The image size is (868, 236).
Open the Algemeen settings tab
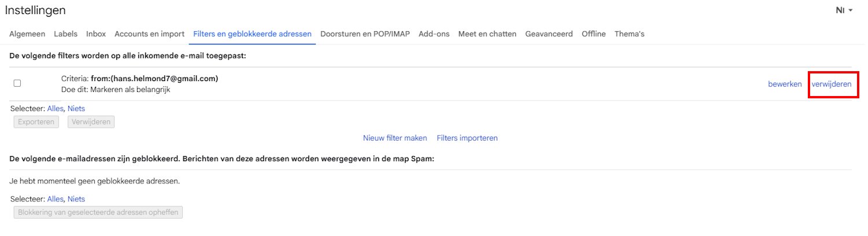(x=27, y=34)
